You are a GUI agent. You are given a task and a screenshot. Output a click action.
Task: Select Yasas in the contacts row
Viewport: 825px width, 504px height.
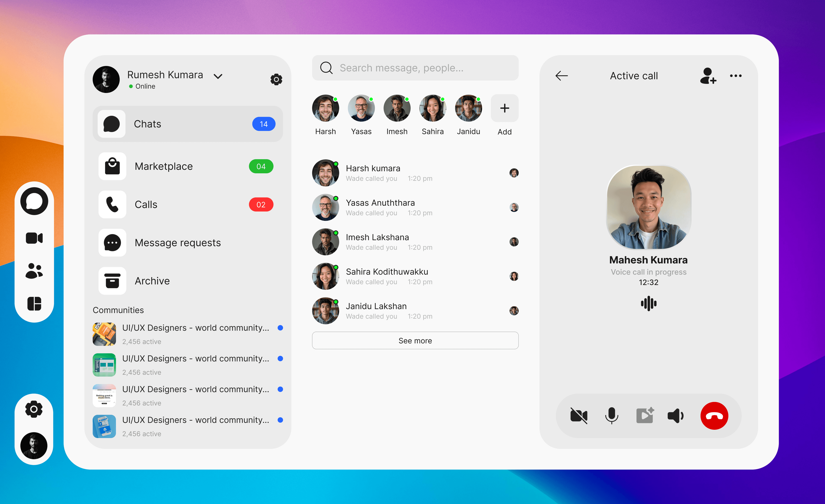361,115
